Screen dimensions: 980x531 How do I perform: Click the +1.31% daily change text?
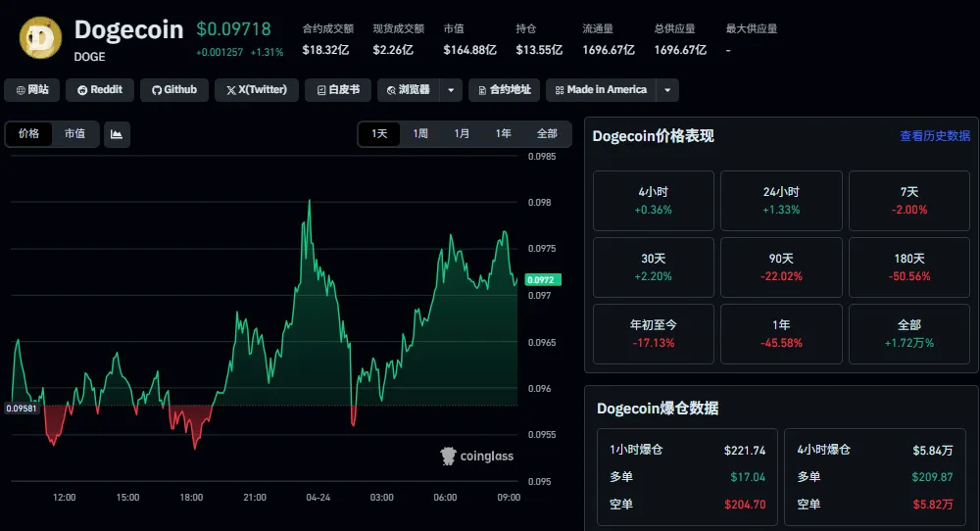pos(267,53)
